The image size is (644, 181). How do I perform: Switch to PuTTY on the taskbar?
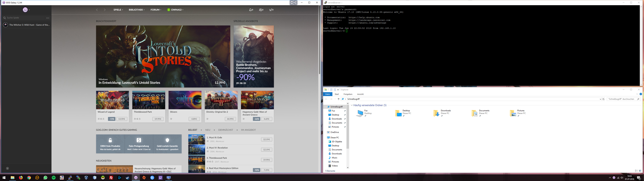70,178
